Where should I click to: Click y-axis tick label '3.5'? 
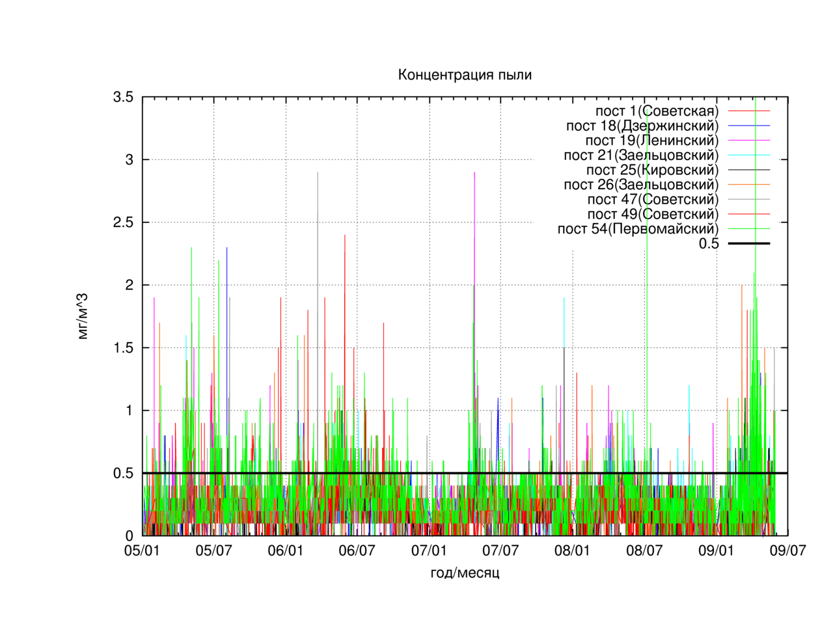(123, 98)
